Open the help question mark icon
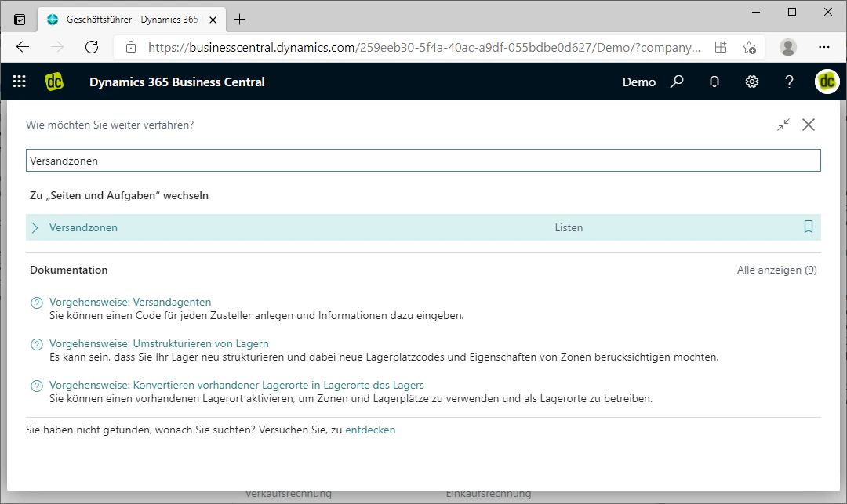The width and height of the screenshot is (847, 504). [789, 82]
